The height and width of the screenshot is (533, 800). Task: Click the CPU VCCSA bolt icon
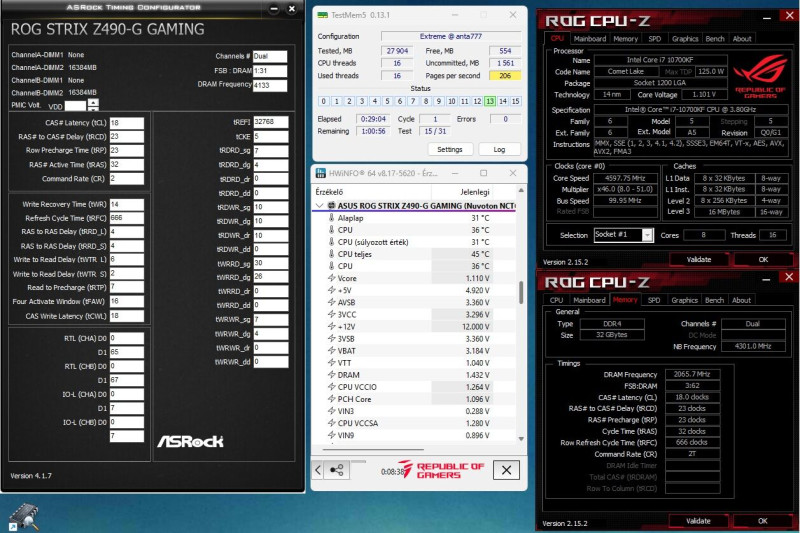[x=331, y=423]
